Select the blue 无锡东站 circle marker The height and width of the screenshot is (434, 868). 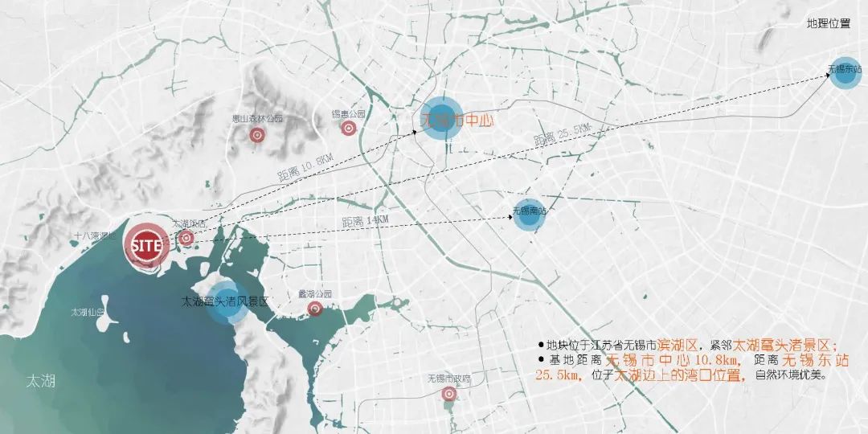pos(845,74)
